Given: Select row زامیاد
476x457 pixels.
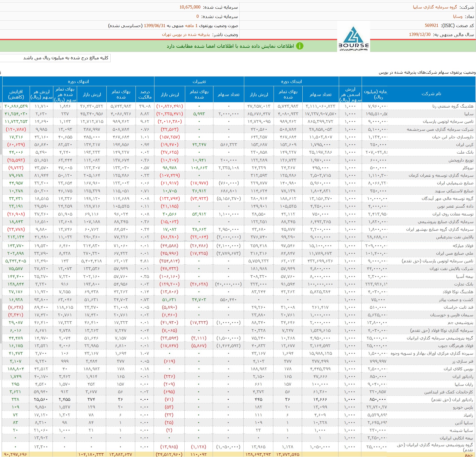Looking at the screenshot, I should [239, 415].
